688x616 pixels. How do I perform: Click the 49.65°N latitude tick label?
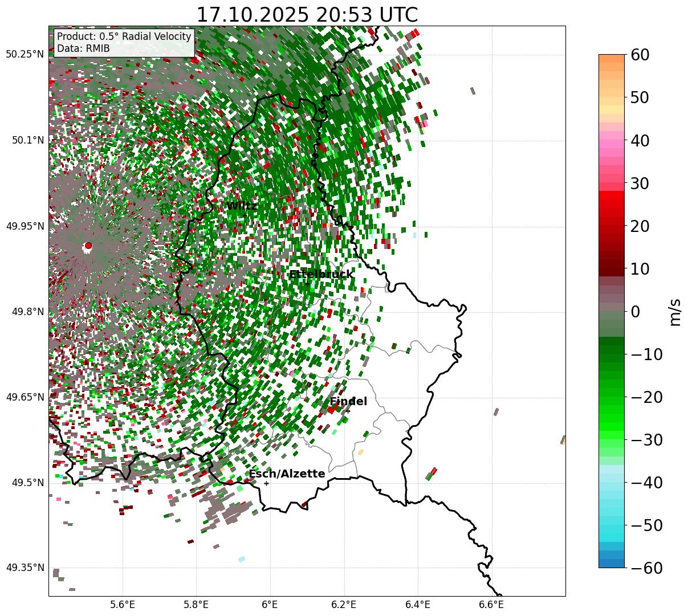[25, 397]
